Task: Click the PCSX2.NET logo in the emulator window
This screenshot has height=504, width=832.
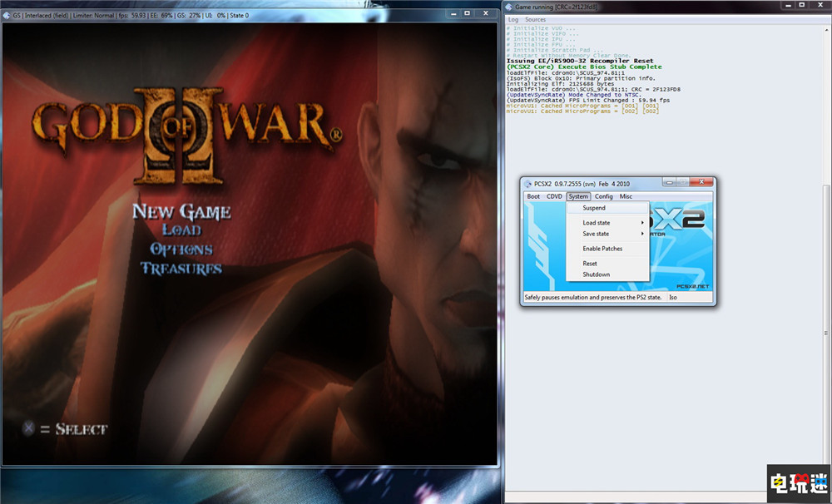Action: 691,284
